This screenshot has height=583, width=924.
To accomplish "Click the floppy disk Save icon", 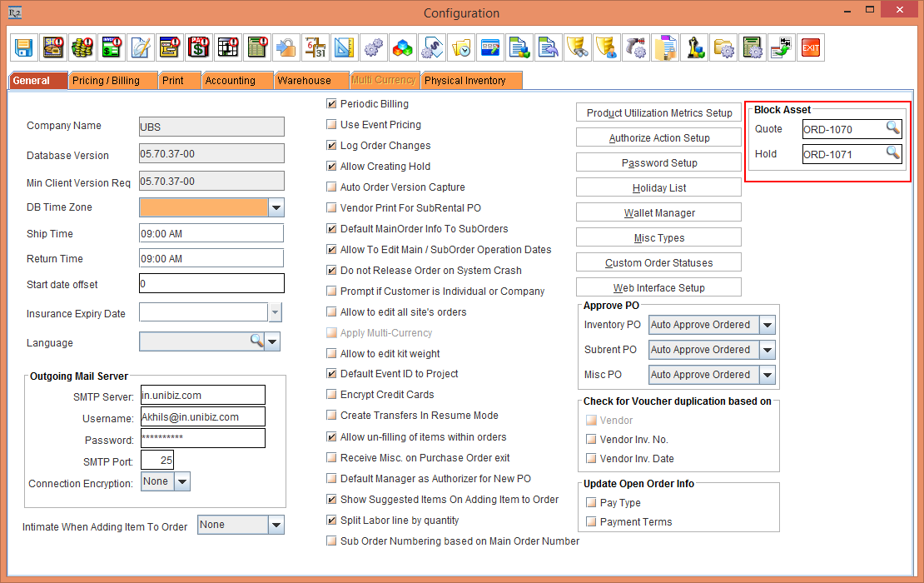I will [24, 47].
